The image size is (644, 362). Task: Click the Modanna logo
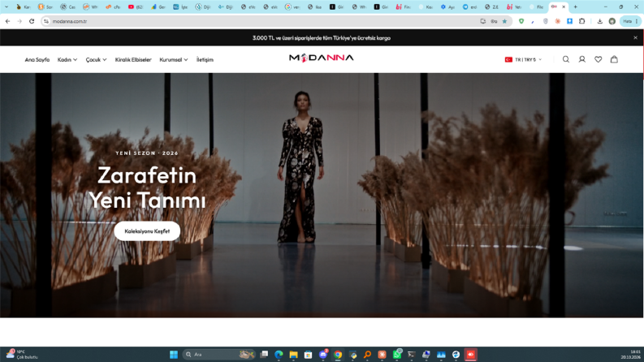[321, 58]
